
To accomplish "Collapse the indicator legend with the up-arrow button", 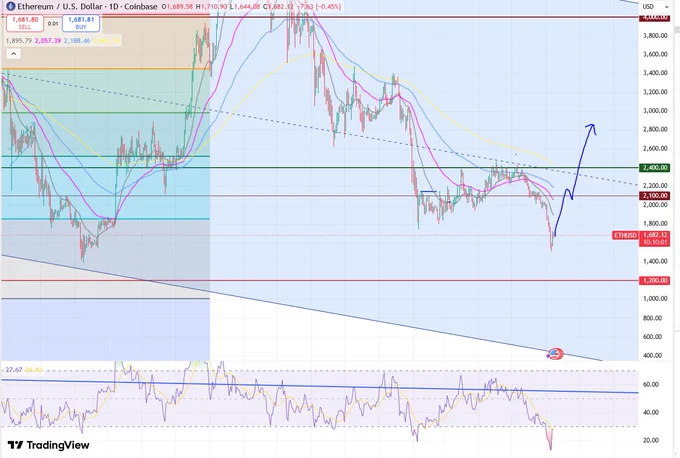I will click(x=13, y=54).
